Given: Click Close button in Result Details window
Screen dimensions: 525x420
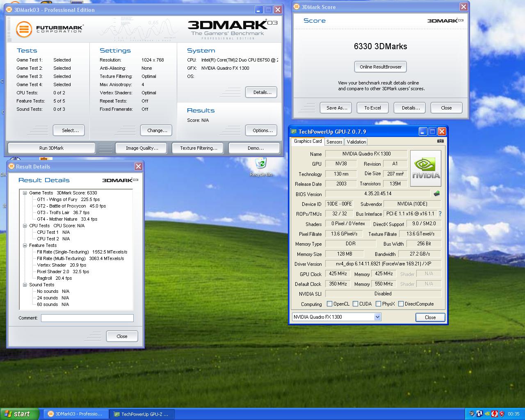Looking at the screenshot, I should [x=122, y=336].
